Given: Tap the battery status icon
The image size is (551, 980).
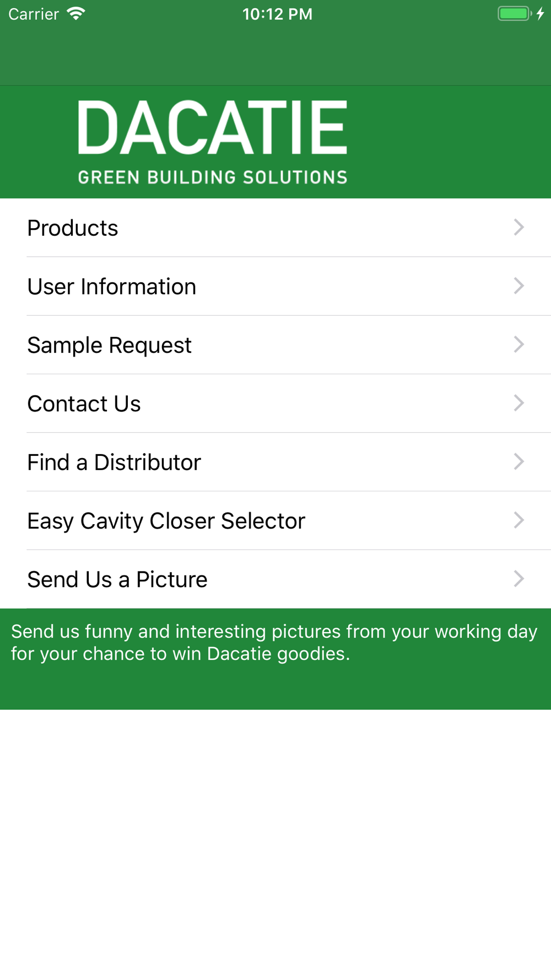Looking at the screenshot, I should coord(515,14).
